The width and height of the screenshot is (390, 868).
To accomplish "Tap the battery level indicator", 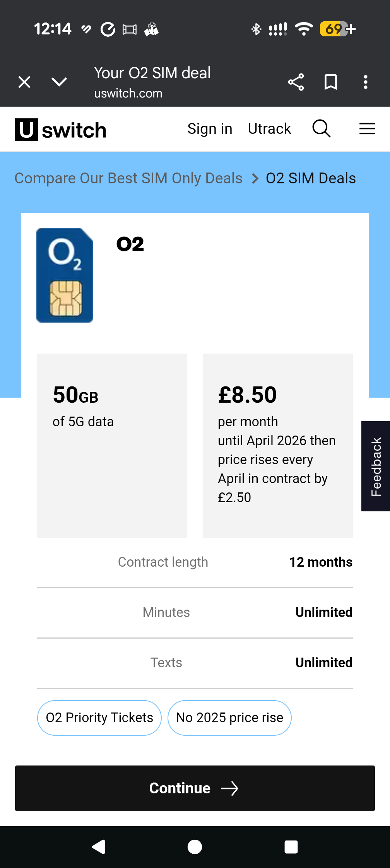I will point(335,29).
